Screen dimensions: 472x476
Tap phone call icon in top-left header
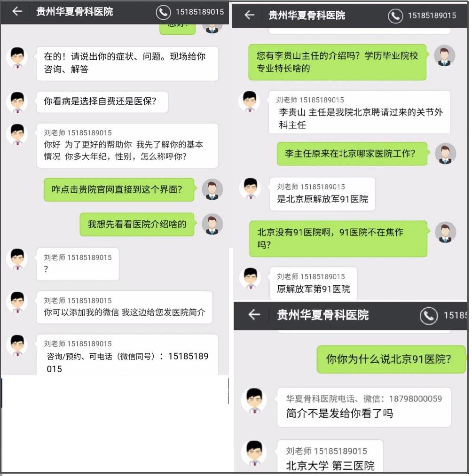(163, 12)
